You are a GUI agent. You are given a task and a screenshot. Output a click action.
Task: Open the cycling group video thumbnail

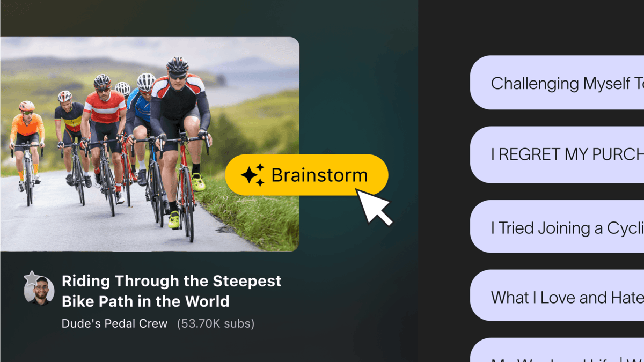[x=149, y=144]
